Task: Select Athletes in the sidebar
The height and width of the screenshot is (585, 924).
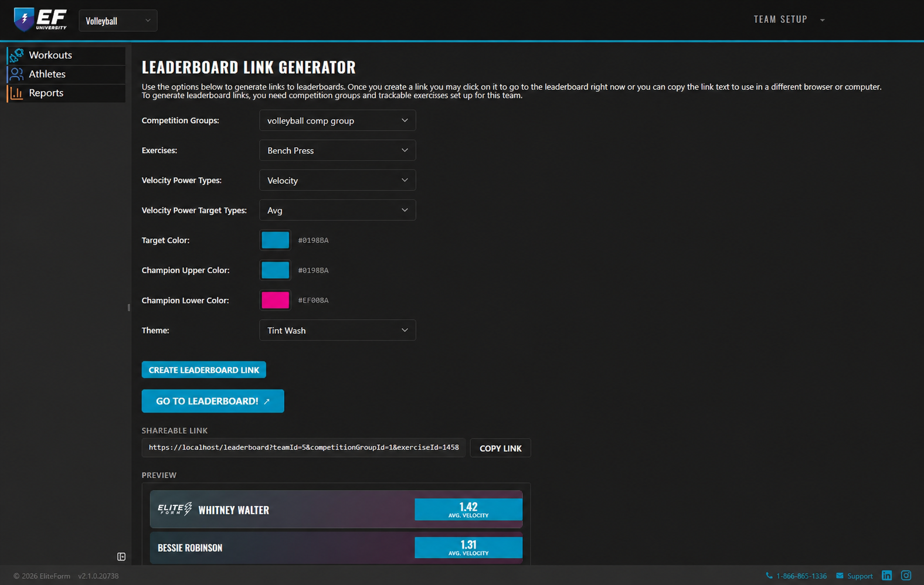Action: pyautogui.click(x=66, y=74)
